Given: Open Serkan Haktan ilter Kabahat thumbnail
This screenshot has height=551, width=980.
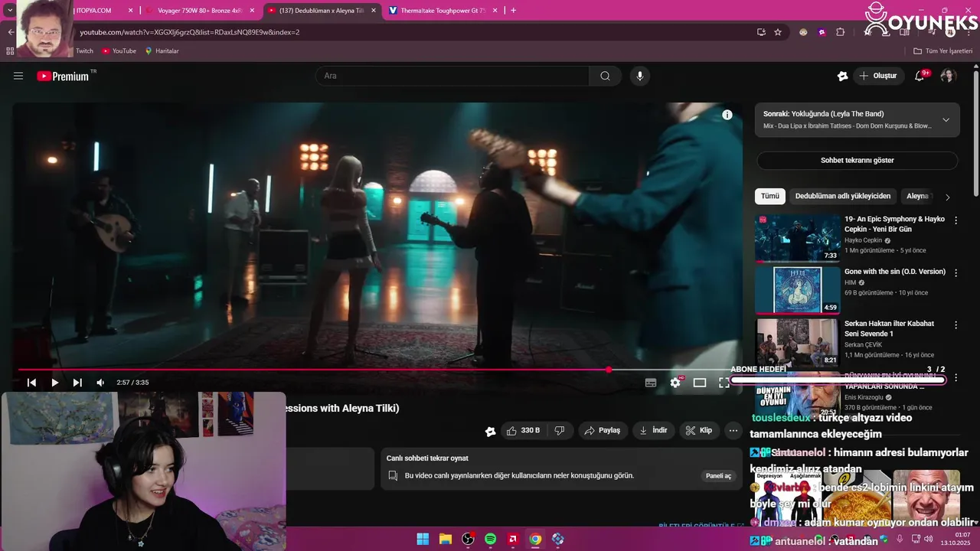Looking at the screenshot, I should click(x=798, y=342).
